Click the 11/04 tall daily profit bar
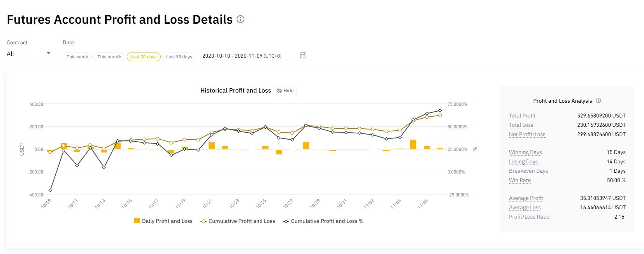The height and width of the screenshot is (254, 644). 413,145
